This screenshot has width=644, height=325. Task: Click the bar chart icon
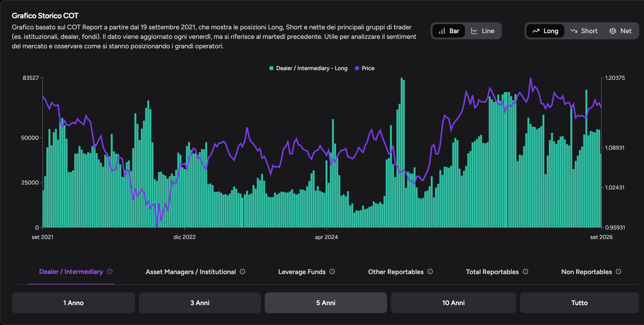click(442, 31)
